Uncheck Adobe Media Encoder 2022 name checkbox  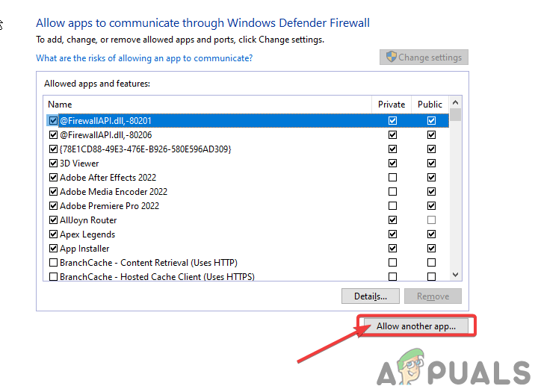pos(53,192)
